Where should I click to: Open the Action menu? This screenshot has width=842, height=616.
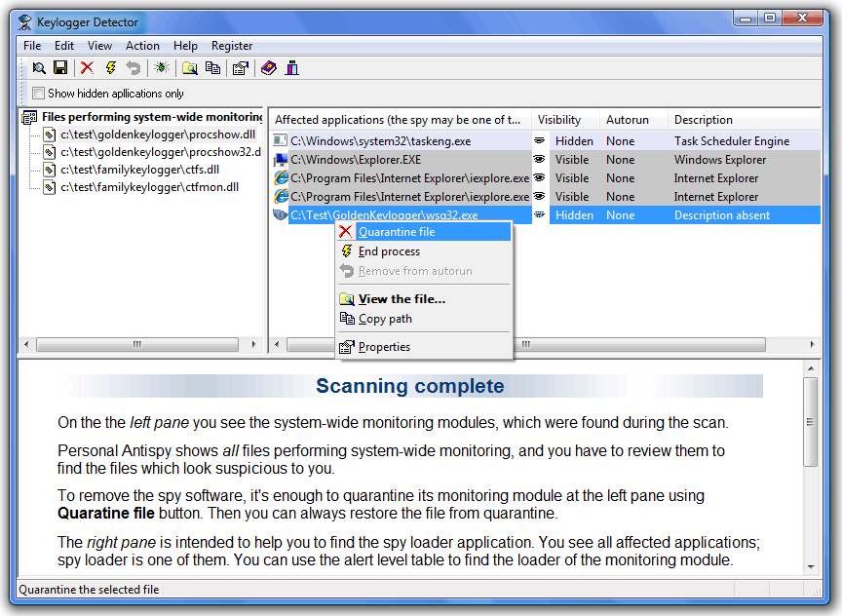tap(142, 45)
